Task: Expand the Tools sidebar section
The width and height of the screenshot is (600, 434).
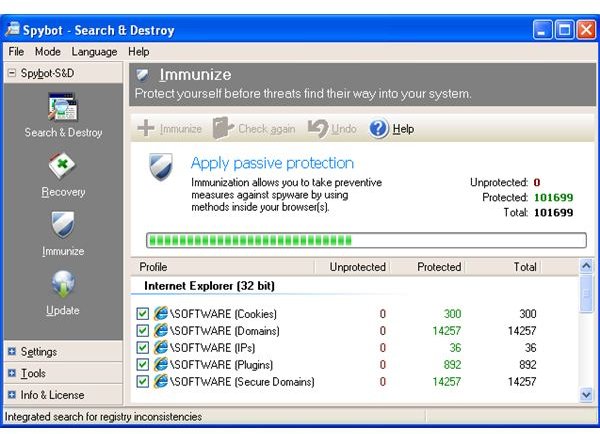Action: click(x=12, y=373)
